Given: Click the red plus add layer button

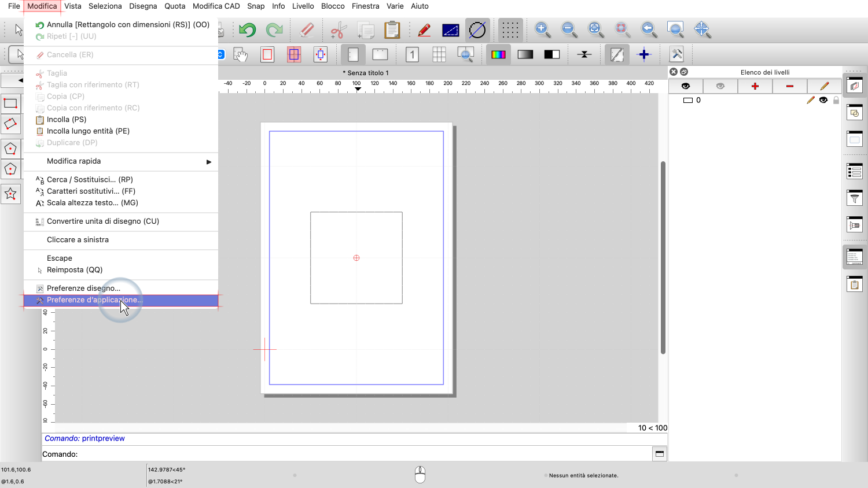Looking at the screenshot, I should [x=755, y=86].
